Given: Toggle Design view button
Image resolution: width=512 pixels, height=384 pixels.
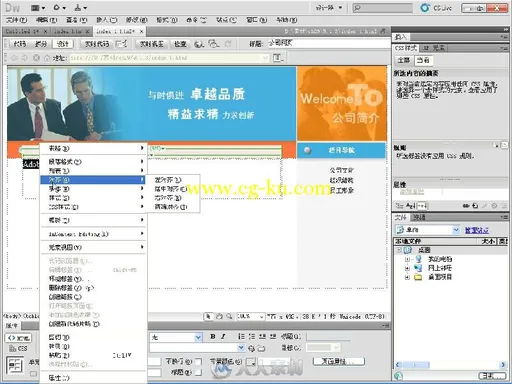Looking at the screenshot, I should click(63, 44).
